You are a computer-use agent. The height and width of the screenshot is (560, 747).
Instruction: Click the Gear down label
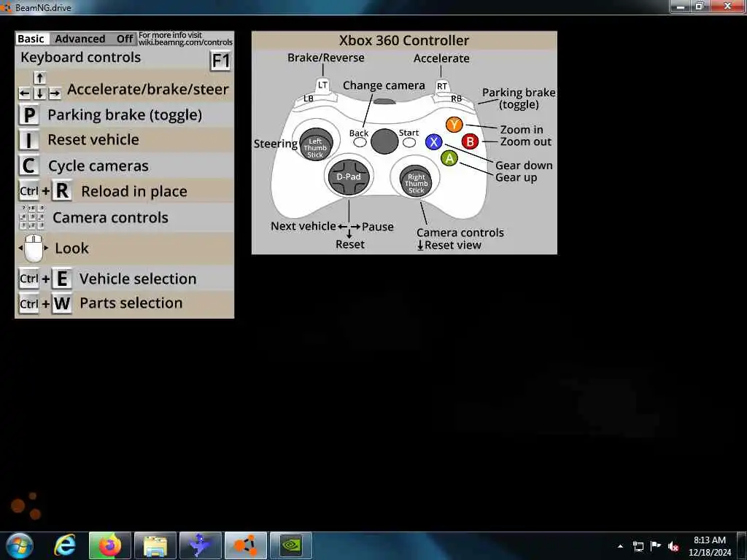(524, 166)
